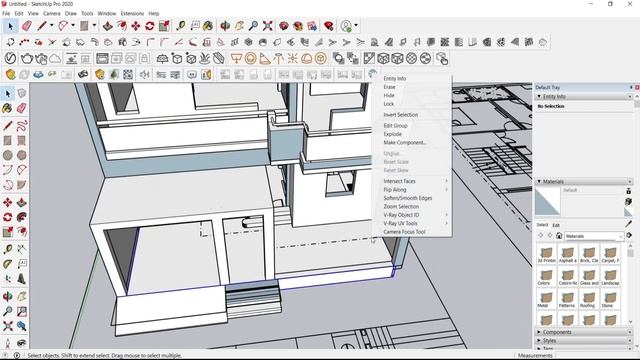The height and width of the screenshot is (360, 640).
Task: Switch to the materials Select tab
Action: tap(542, 224)
